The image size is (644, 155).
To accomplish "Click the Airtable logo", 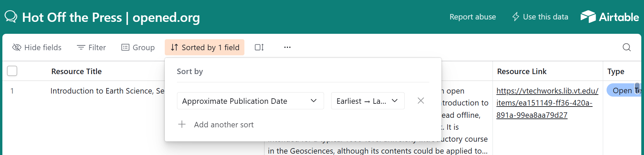I will (x=610, y=17).
